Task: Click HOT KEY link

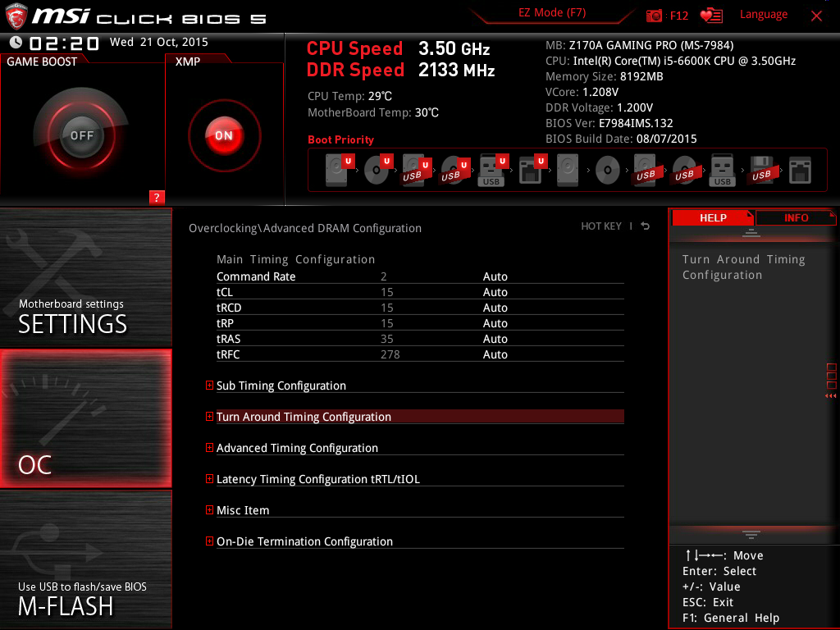Action: [601, 226]
